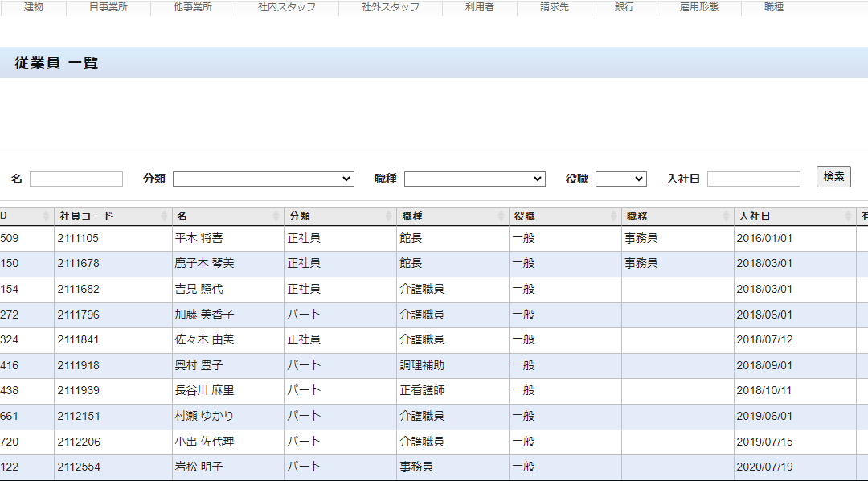Sort by 役職 column header arrows
Image resolution: width=868 pixels, height=481 pixels.
click(x=613, y=216)
